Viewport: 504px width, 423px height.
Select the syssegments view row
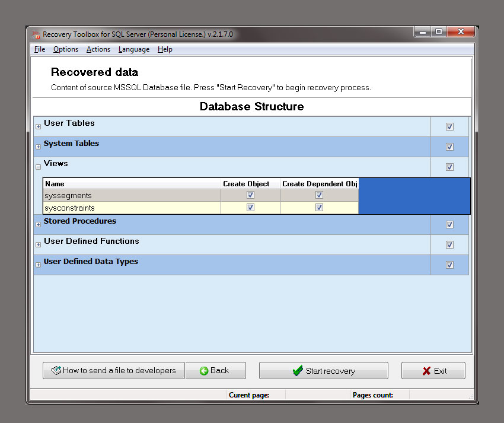pos(201,195)
